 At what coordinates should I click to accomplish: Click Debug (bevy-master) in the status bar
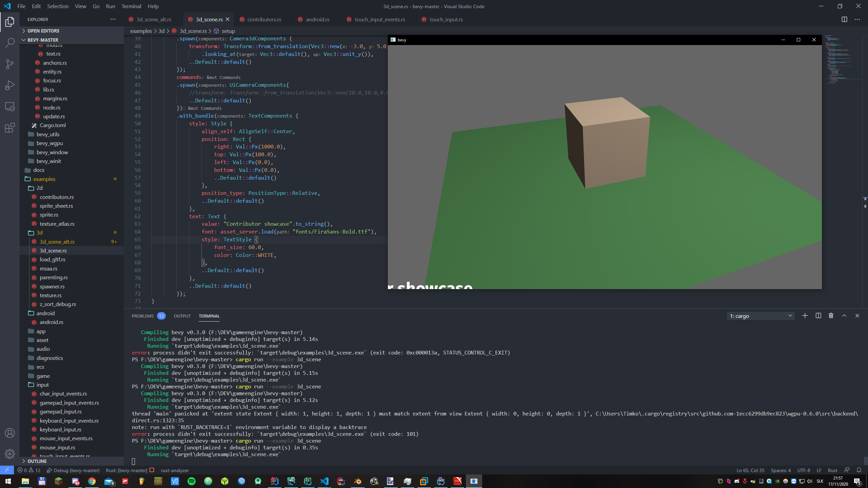point(73,470)
